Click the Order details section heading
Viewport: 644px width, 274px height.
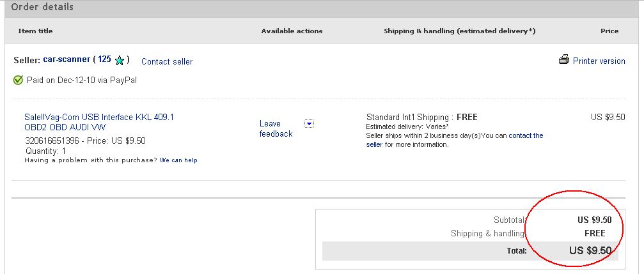[42, 7]
